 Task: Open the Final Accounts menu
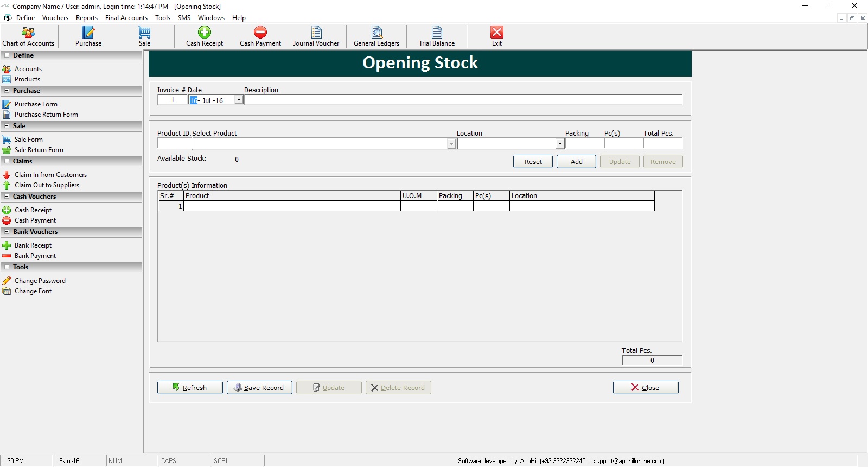(126, 18)
